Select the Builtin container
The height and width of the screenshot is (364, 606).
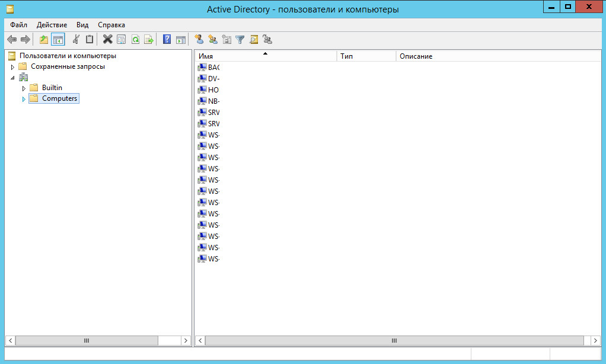pos(52,88)
